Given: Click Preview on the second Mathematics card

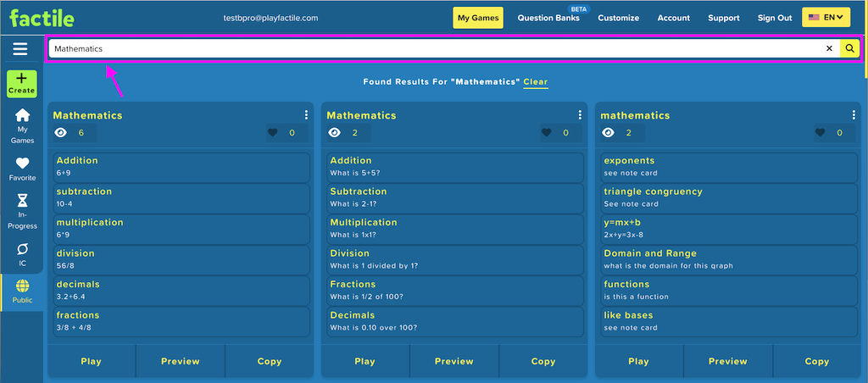Looking at the screenshot, I should (454, 362).
